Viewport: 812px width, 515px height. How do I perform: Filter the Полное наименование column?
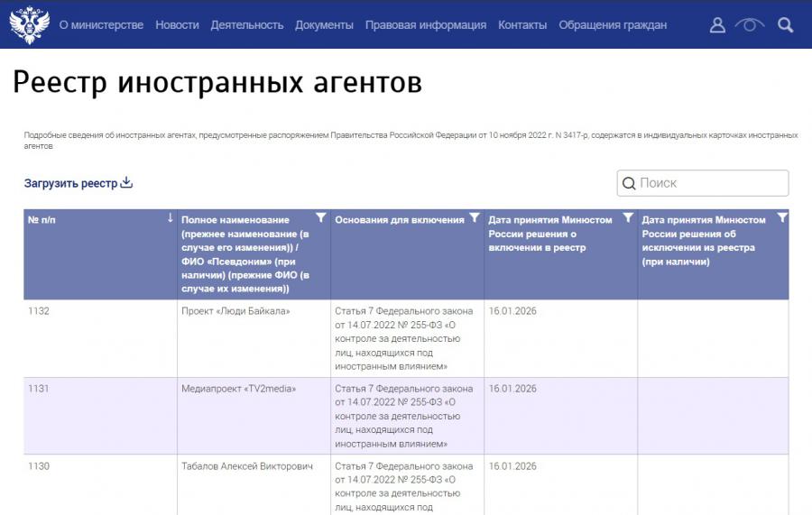(321, 218)
